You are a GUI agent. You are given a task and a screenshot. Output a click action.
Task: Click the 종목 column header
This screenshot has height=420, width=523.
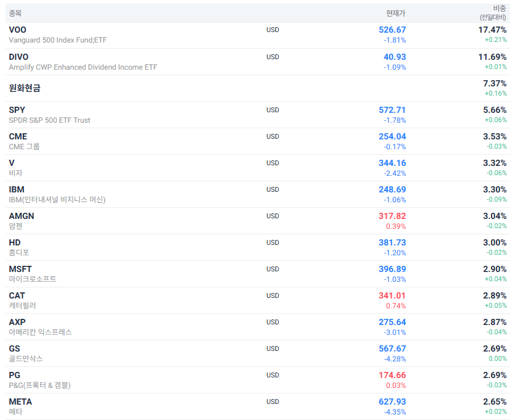[x=15, y=14]
